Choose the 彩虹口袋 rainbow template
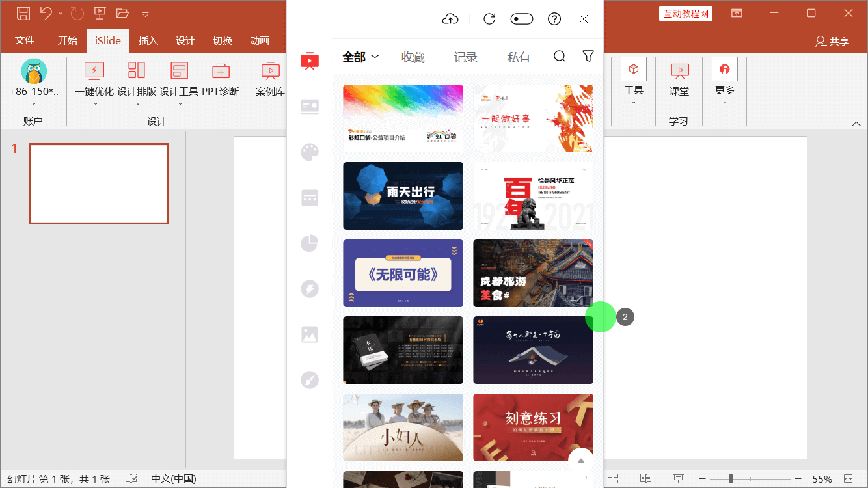Viewport: 868px width, 488px height. pyautogui.click(x=403, y=118)
